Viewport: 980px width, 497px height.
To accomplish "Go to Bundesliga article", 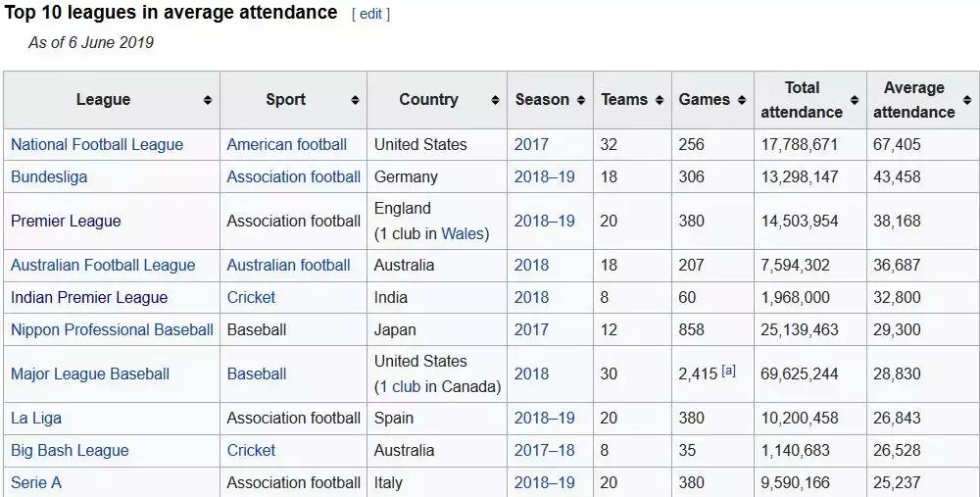I will pos(49,176).
